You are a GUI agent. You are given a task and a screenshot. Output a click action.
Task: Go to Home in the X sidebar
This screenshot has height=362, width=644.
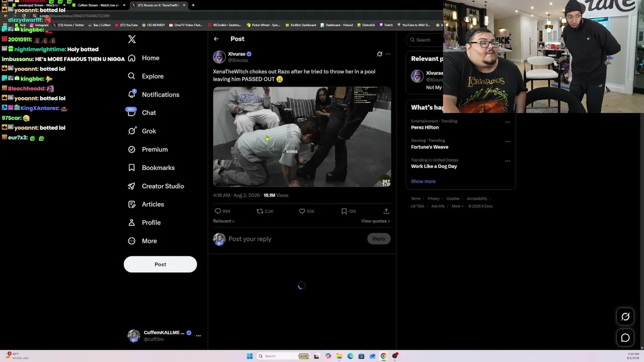[144, 58]
